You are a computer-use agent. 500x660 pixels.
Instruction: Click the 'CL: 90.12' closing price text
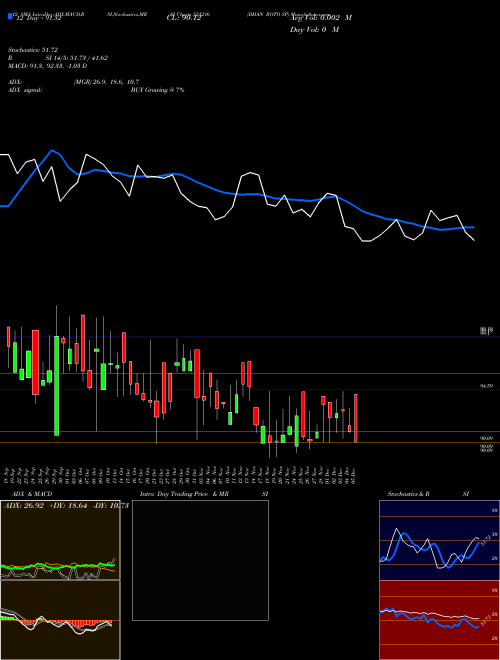(x=184, y=18)
